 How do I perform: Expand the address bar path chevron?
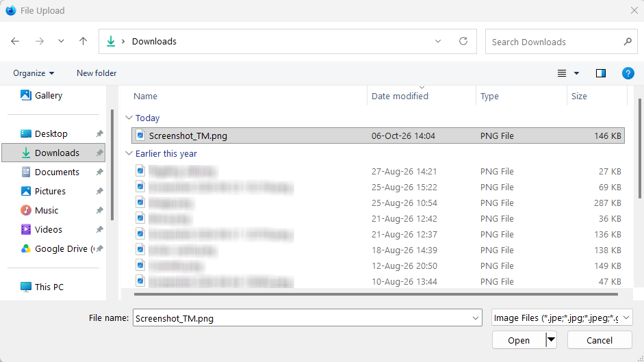pyautogui.click(x=123, y=42)
